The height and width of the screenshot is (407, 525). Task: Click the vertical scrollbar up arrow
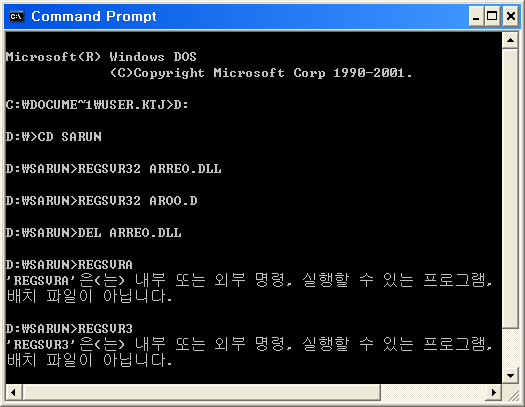510,40
